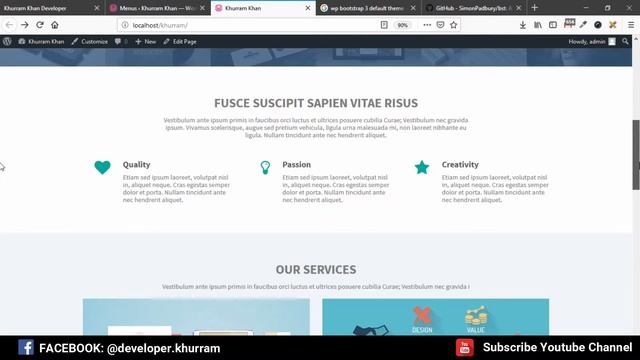Show site information for localhost
The width and height of the screenshot is (640, 360).
[x=125, y=25]
